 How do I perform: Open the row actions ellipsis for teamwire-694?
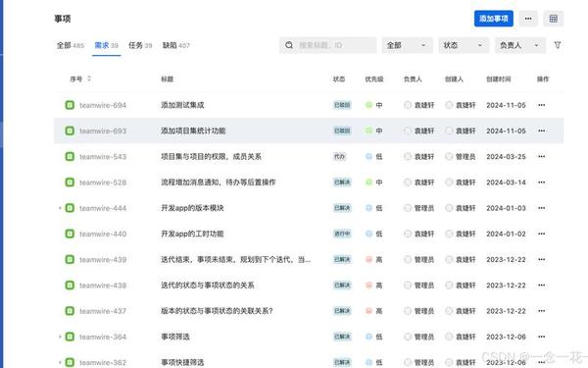[x=542, y=105]
